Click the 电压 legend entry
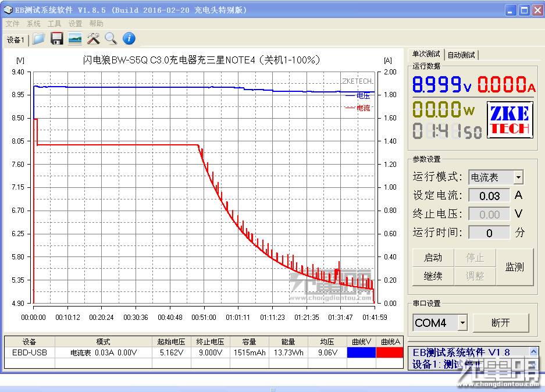Image resolution: width=545 pixels, height=392 pixels. tap(358, 95)
